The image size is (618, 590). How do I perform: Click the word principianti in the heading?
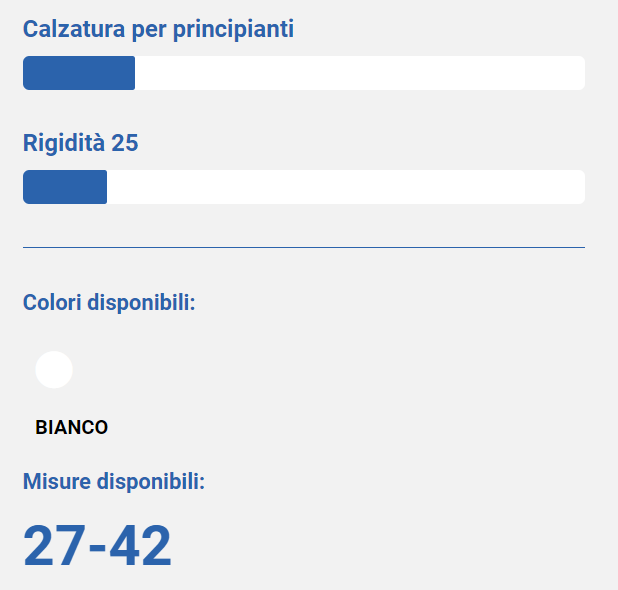[x=233, y=30]
